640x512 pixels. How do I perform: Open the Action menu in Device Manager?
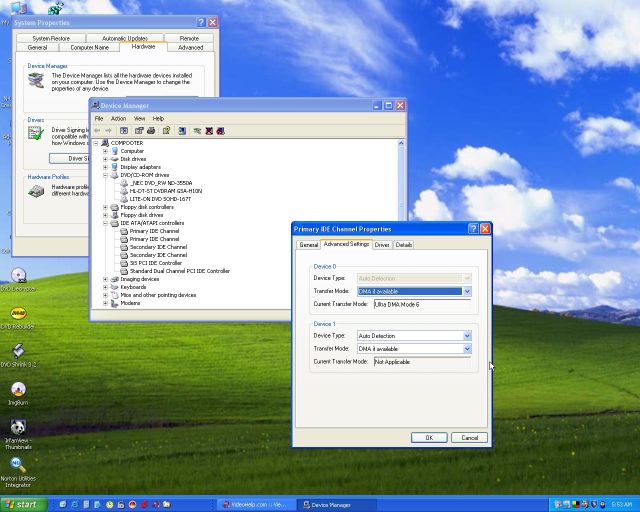click(118, 118)
